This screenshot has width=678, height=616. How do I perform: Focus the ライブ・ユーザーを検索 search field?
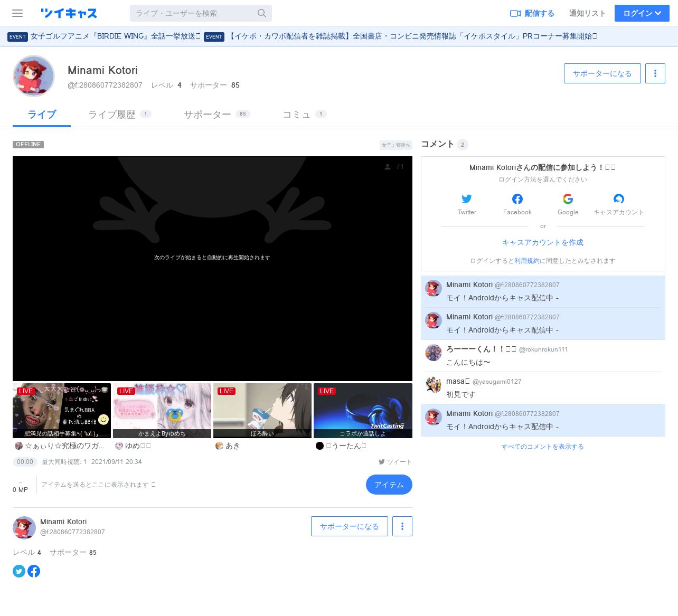click(193, 13)
